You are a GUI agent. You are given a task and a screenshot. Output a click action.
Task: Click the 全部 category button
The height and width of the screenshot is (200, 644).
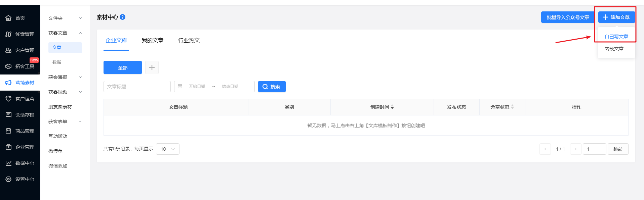click(123, 67)
